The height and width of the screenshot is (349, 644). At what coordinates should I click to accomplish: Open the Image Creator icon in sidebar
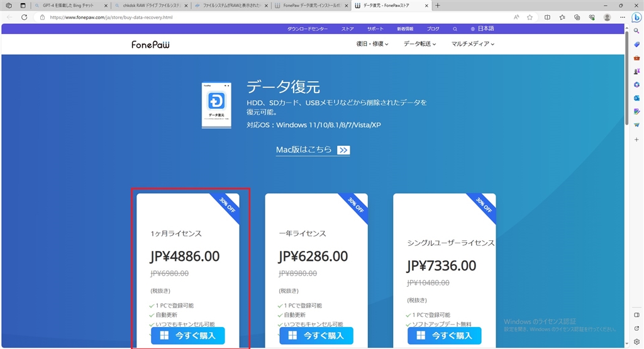coord(636,112)
